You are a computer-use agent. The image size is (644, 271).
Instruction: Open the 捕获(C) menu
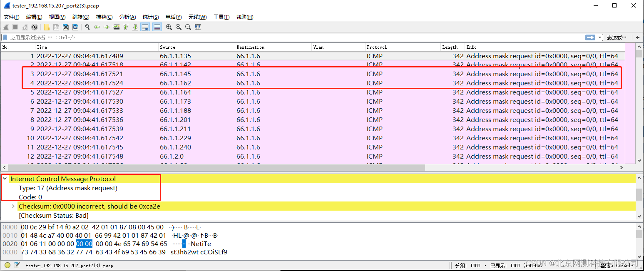click(104, 17)
